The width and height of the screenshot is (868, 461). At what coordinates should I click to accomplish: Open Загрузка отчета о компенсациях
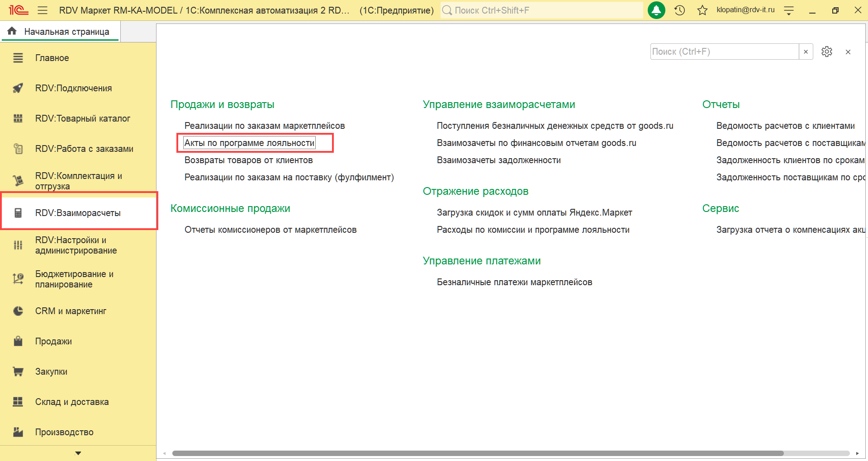click(x=791, y=230)
